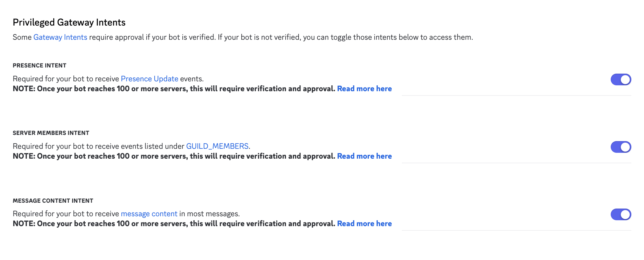Disable the Server Members Intent switch
644x260 pixels.
pos(621,147)
